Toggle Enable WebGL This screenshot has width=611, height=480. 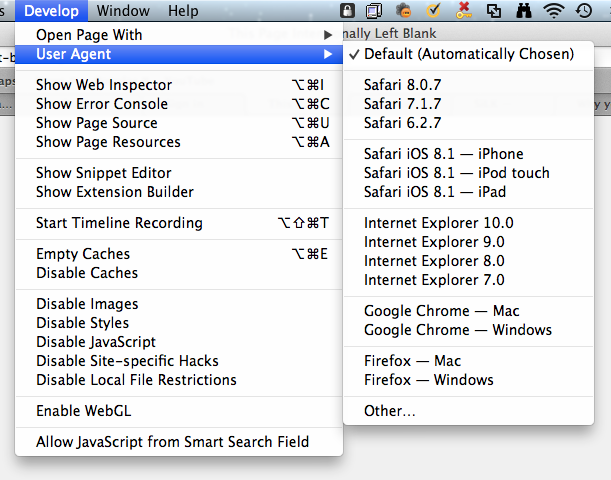tap(179, 411)
